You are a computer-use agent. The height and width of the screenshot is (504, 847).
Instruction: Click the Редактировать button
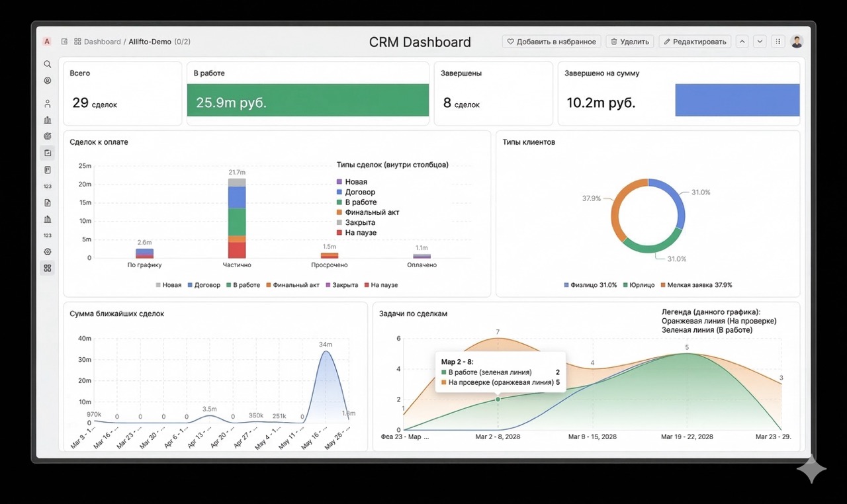(694, 40)
